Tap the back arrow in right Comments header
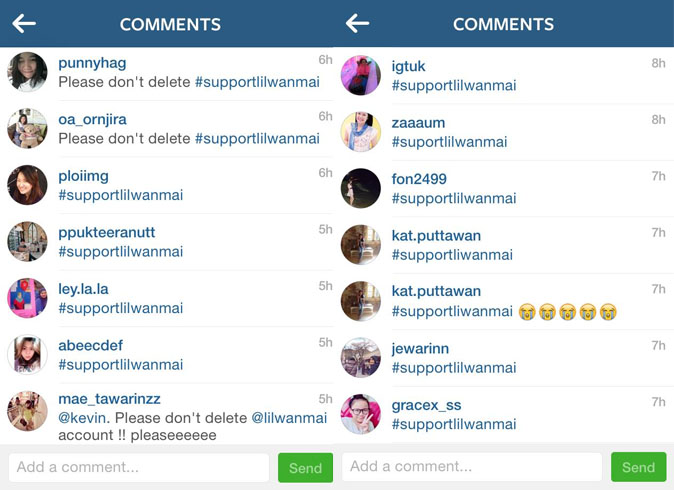 coord(357,23)
